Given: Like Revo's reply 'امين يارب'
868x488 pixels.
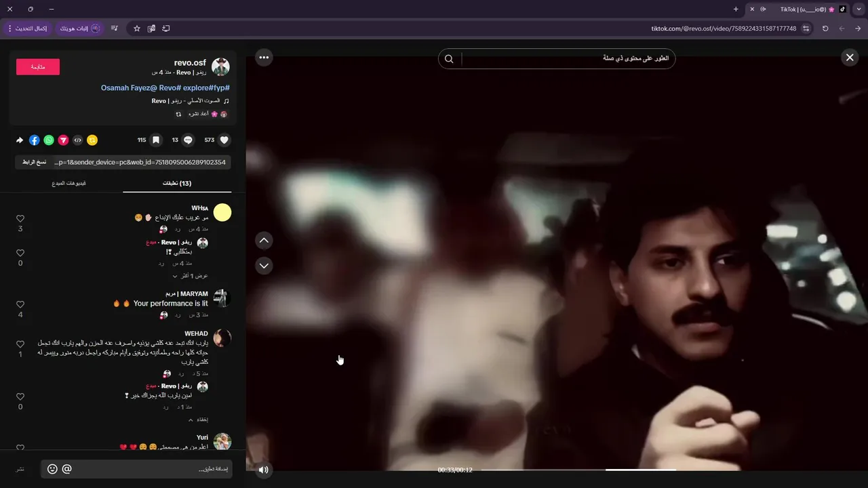Looking at the screenshot, I should coord(20,396).
